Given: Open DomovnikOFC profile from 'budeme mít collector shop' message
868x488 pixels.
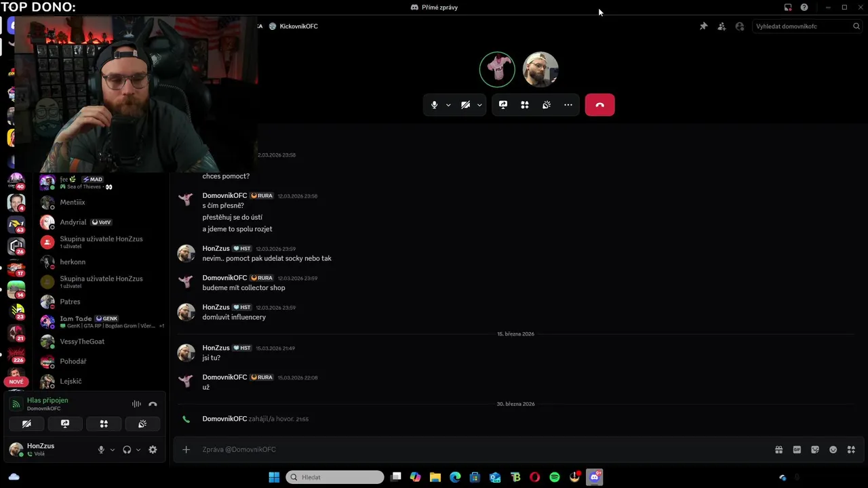Looking at the screenshot, I should 224,278.
